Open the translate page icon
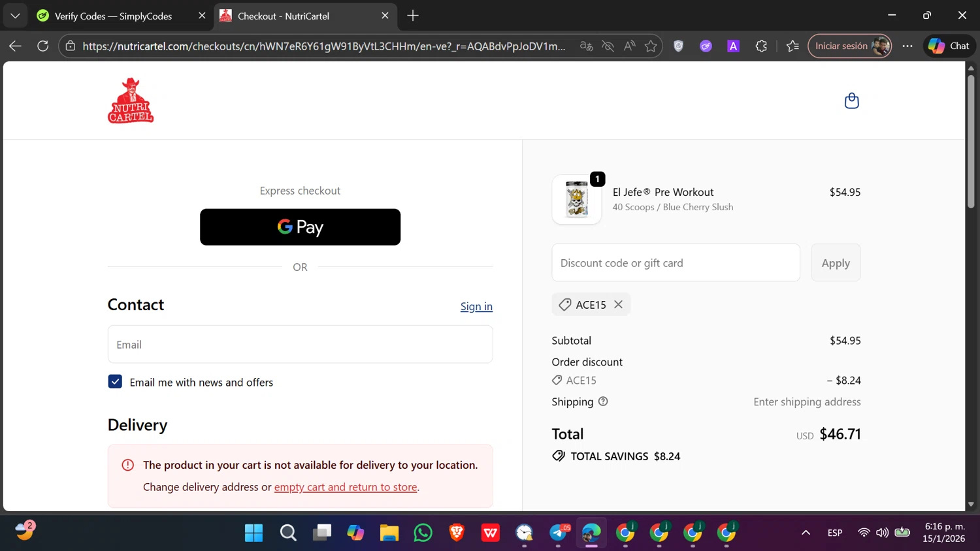Screen dimensions: 980x551 click(586, 46)
